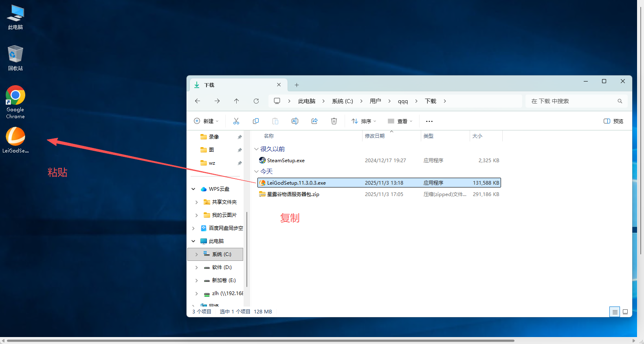Click 用户 in the address breadcrumb
The width and height of the screenshot is (644, 344).
click(x=375, y=101)
